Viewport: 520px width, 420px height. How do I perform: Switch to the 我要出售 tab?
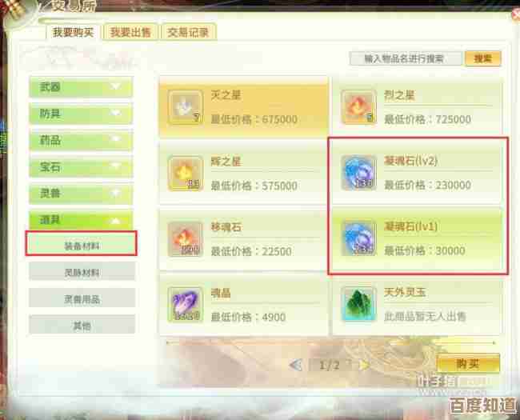tap(130, 32)
